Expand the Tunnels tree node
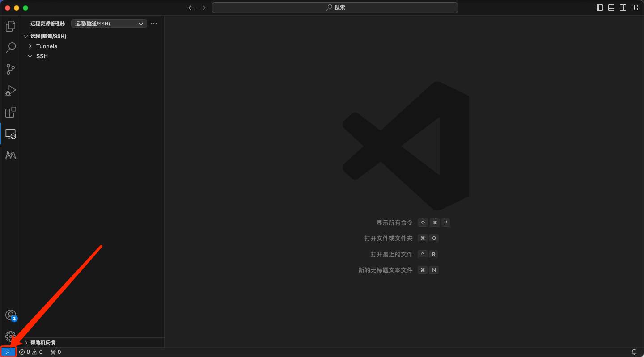Viewport: 644px width, 357px height. [93, 46]
